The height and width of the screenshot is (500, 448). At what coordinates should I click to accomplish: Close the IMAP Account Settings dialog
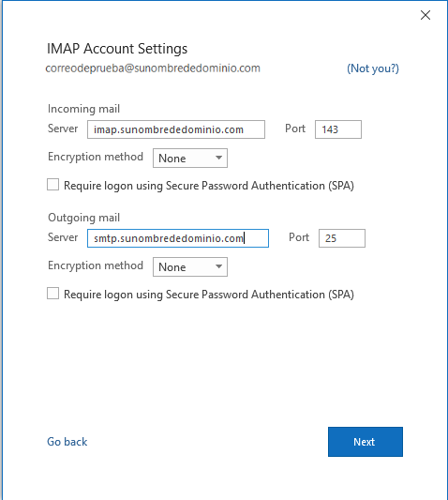(x=426, y=15)
